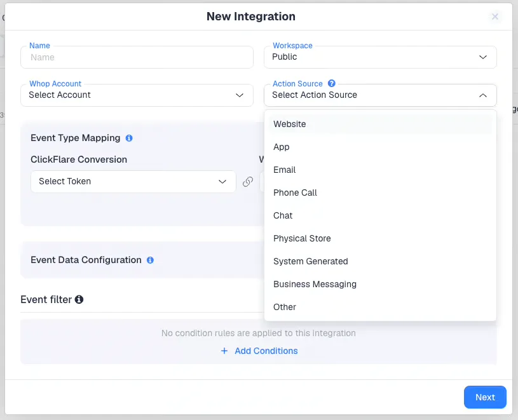Click the link chain icon beside Select Token
This screenshot has width=518, height=420.
pos(248,182)
